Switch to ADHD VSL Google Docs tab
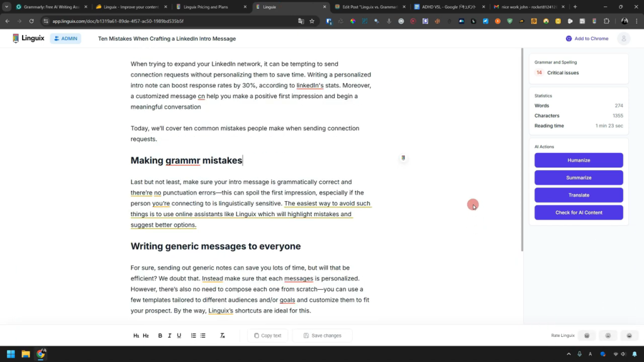Image resolution: width=644 pixels, height=362 pixels. click(449, 7)
